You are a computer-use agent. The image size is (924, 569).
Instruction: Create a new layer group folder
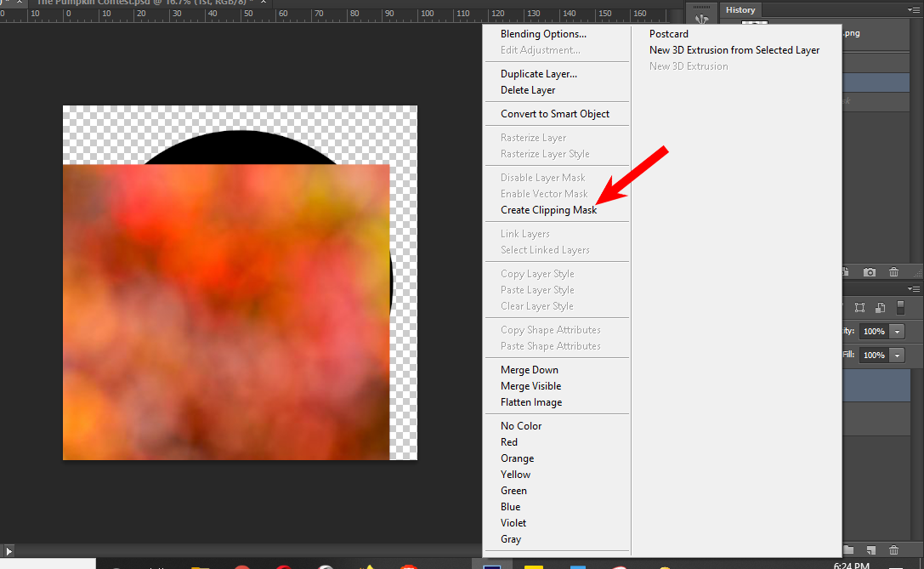[848, 550]
